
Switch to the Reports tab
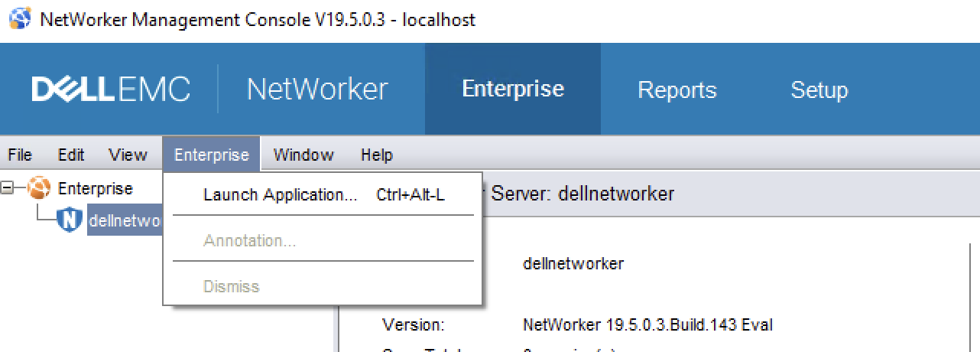[x=677, y=90]
